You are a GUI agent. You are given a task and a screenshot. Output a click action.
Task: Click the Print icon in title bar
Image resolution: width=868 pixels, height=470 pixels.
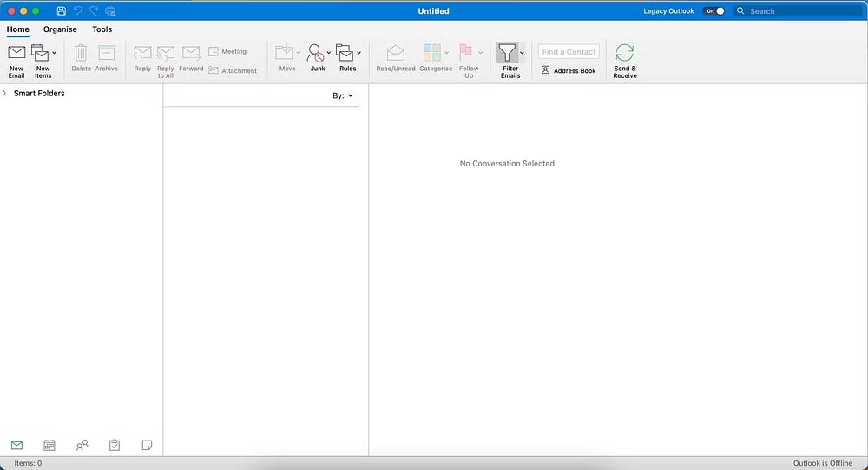tap(110, 11)
